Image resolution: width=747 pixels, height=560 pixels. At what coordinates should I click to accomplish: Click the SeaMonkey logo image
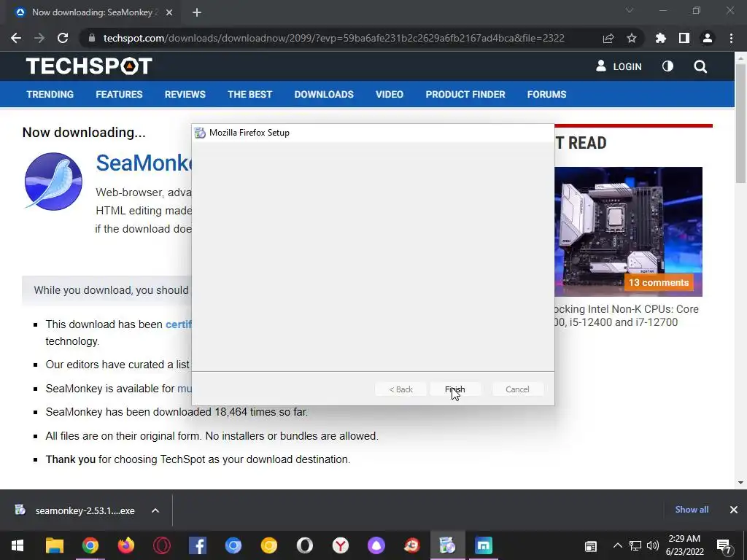(x=53, y=181)
